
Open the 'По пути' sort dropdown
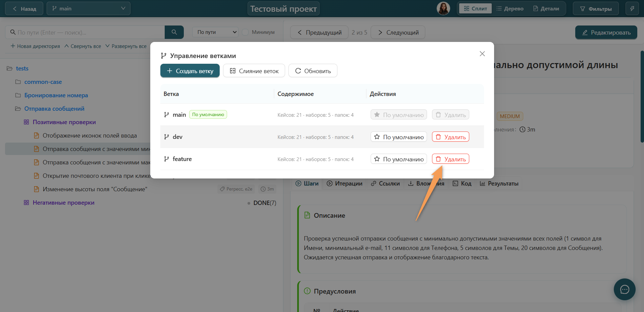[215, 32]
